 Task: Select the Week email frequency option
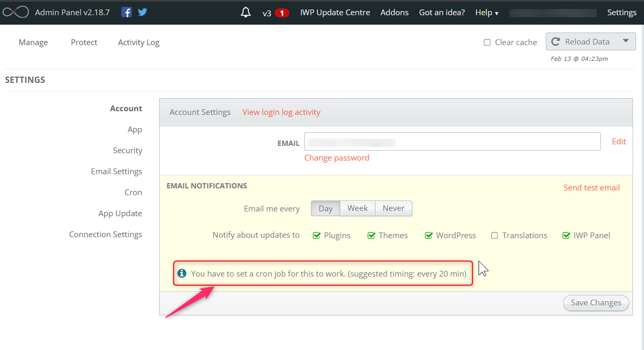click(x=358, y=208)
